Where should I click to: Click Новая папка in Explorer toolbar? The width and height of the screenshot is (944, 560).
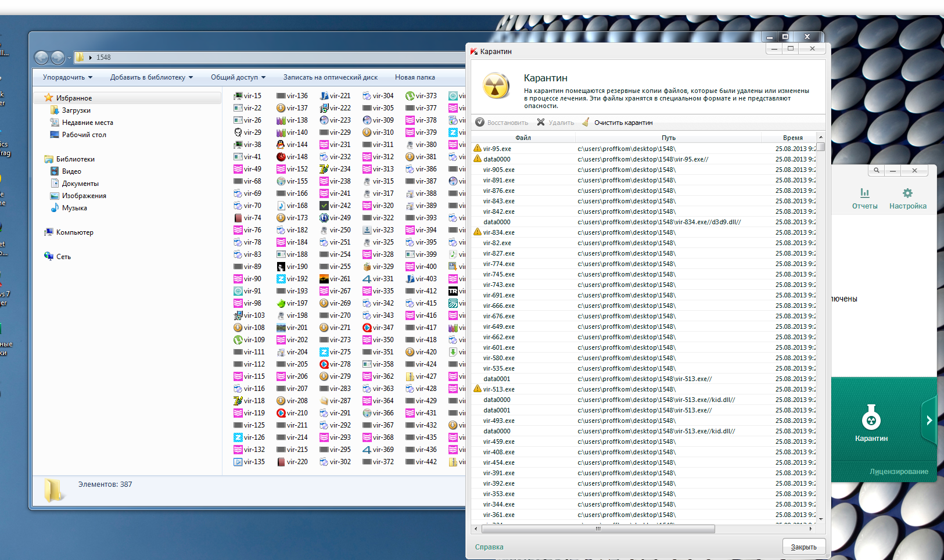(x=415, y=77)
